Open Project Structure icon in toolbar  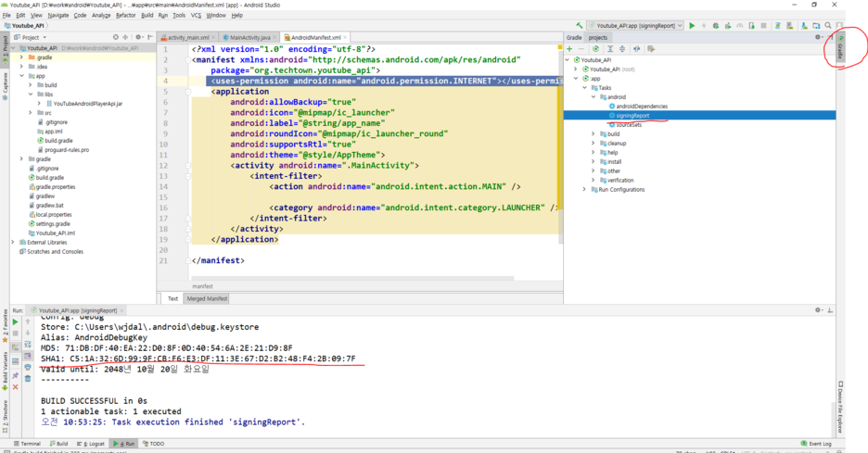click(x=816, y=25)
